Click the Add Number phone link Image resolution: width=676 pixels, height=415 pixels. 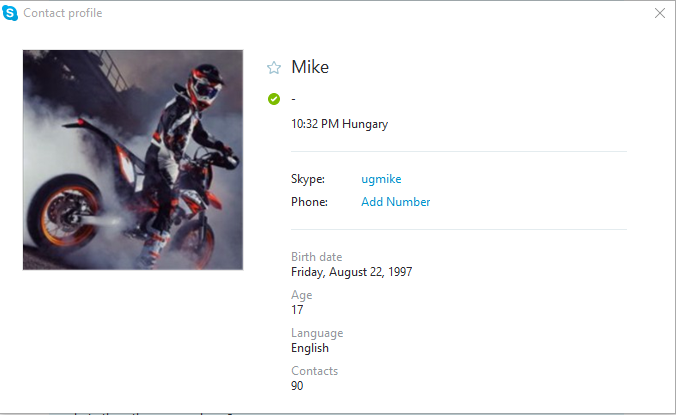coord(395,202)
